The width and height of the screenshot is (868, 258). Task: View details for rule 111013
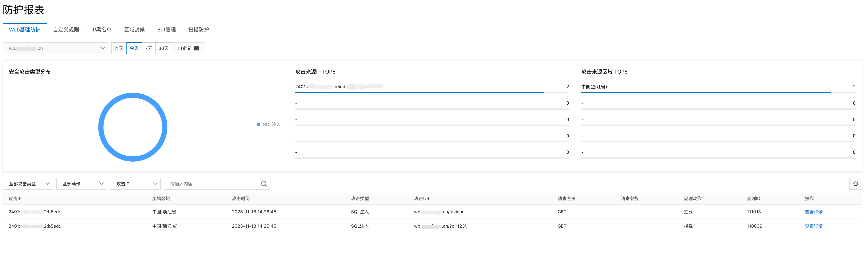tap(813, 212)
